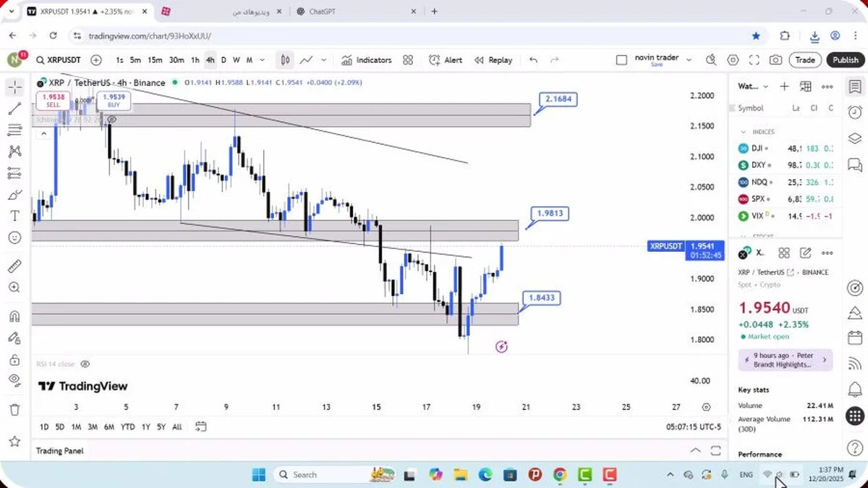Viewport: 868px width, 488px height.
Task: Expand the timeframe intervals dropdown
Action: tap(262, 60)
